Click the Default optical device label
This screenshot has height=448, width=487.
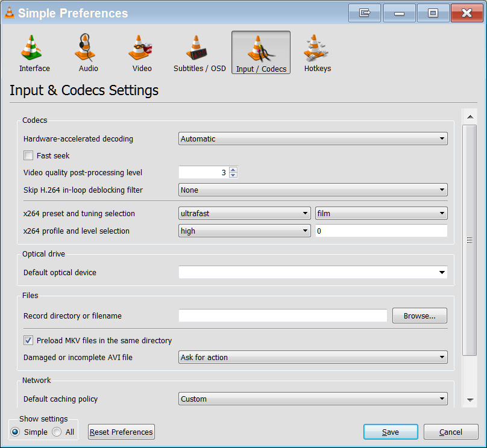[60, 272]
